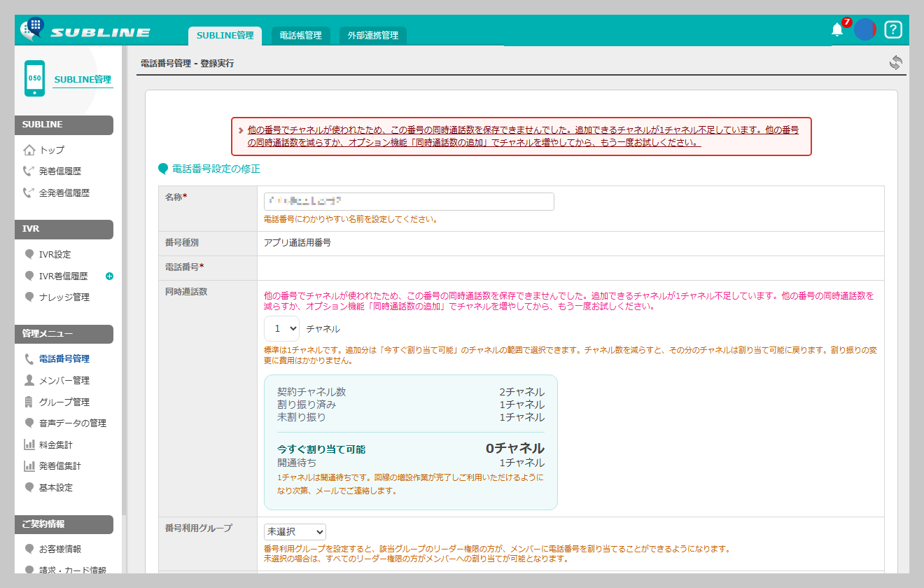Open 発着信集計 in the sidebar
This screenshot has height=588, width=924.
tap(60, 465)
